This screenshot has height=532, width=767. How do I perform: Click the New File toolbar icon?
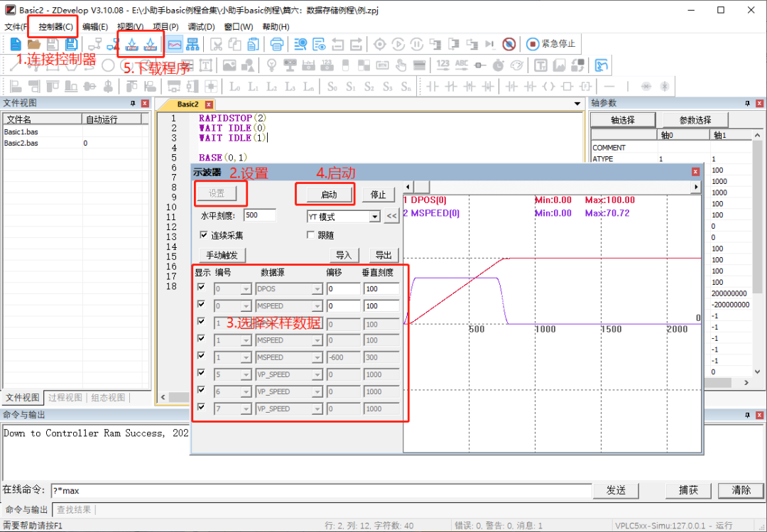[16, 45]
